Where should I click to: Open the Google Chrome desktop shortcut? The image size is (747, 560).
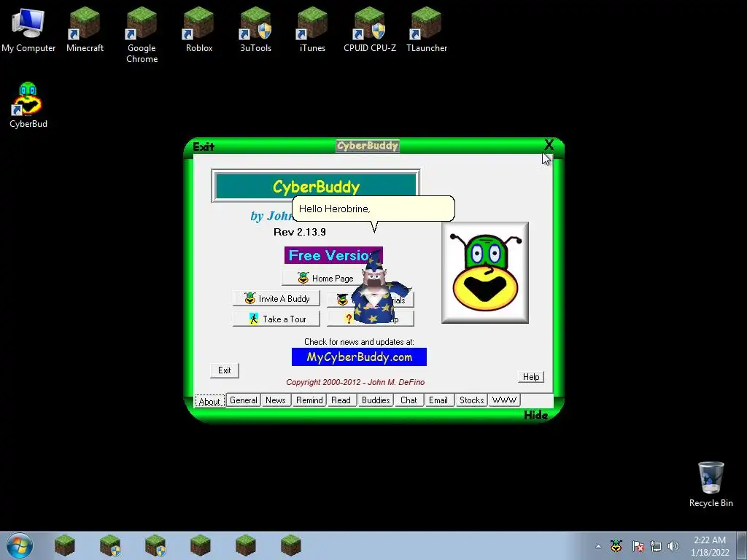click(x=142, y=35)
